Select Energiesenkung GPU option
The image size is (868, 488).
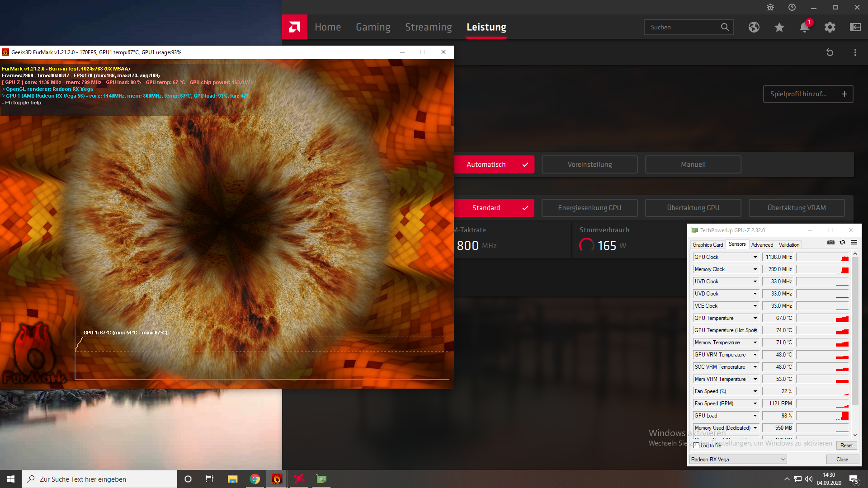590,208
